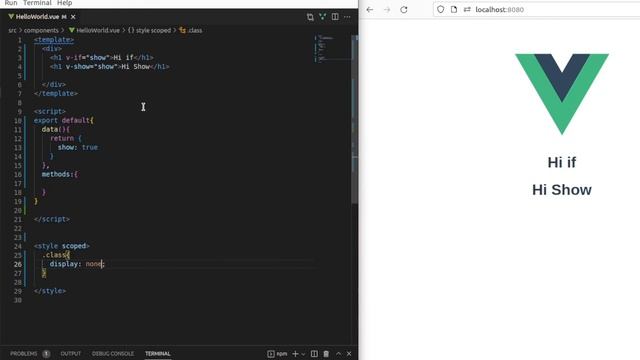Open the Run menu
This screenshot has height=360, width=640.
coord(11,3)
